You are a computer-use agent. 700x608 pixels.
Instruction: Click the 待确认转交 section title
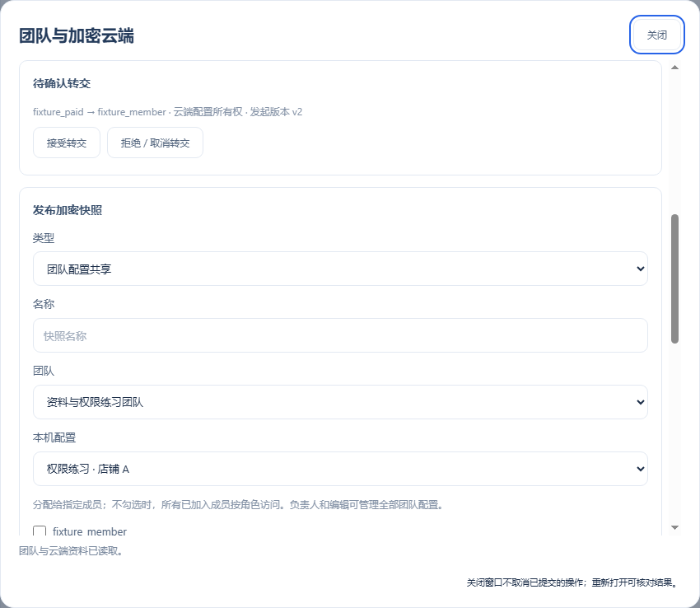click(x=62, y=83)
